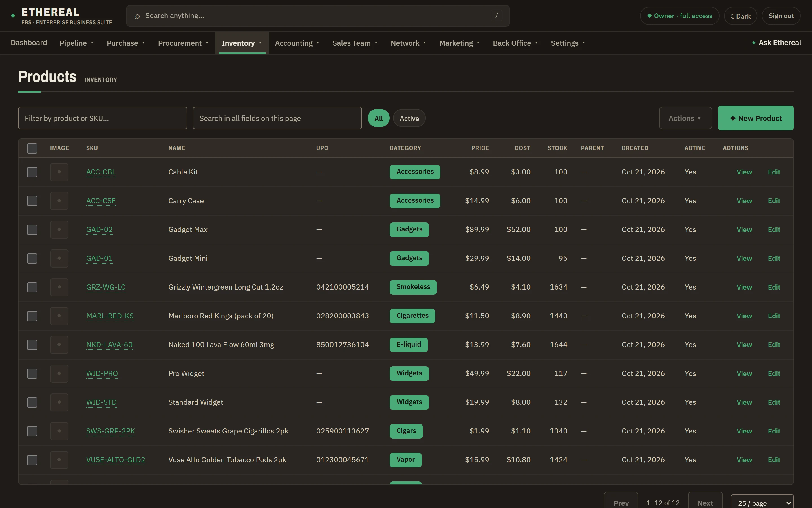The image size is (812, 508).
Task: Click image placeholder for Swisher Sweets row
Action: pyautogui.click(x=59, y=431)
